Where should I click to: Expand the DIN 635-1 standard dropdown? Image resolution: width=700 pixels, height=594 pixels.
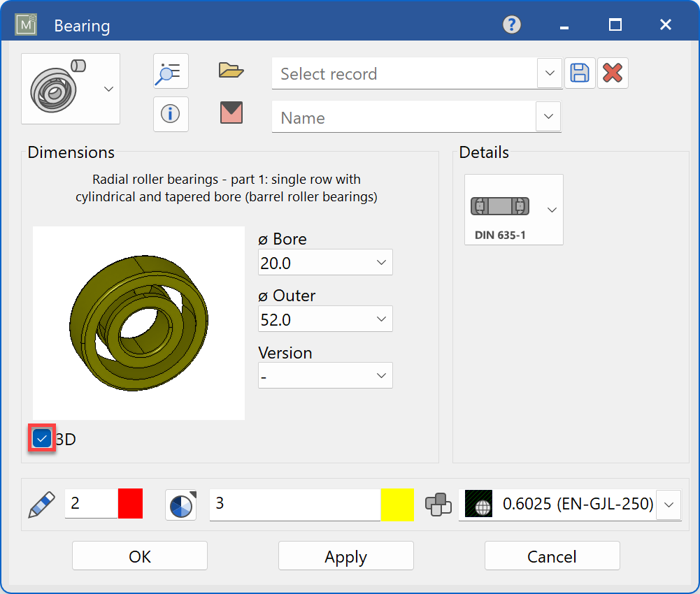click(551, 208)
